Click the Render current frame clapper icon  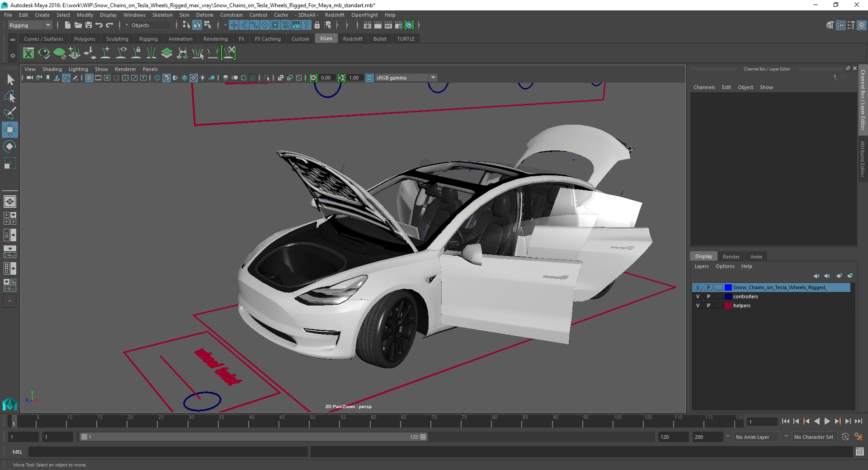(378, 25)
